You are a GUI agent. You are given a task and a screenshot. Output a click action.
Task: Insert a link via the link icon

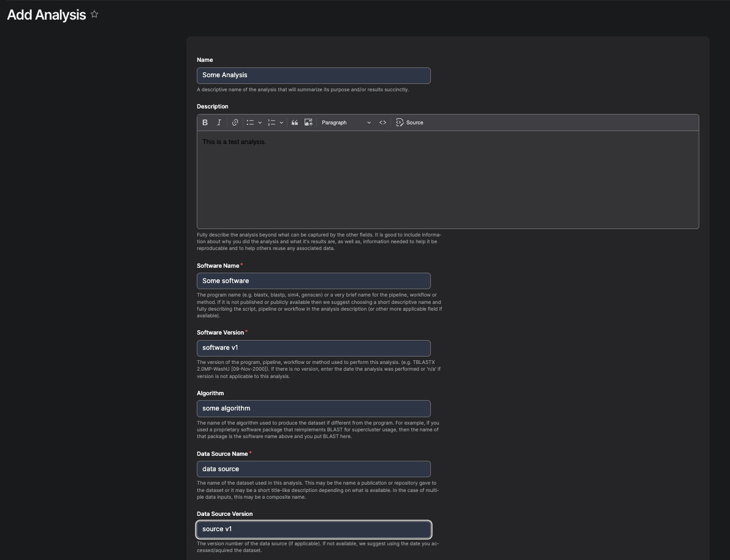tap(235, 123)
